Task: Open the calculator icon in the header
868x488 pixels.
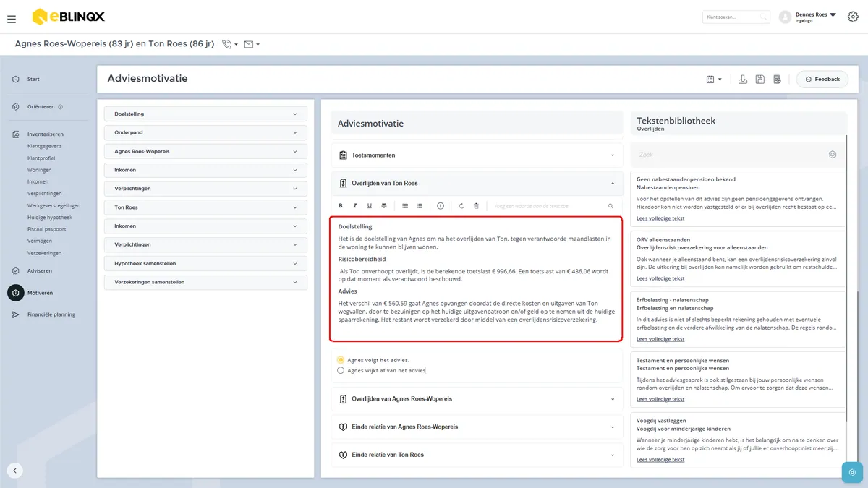Action: (778, 79)
